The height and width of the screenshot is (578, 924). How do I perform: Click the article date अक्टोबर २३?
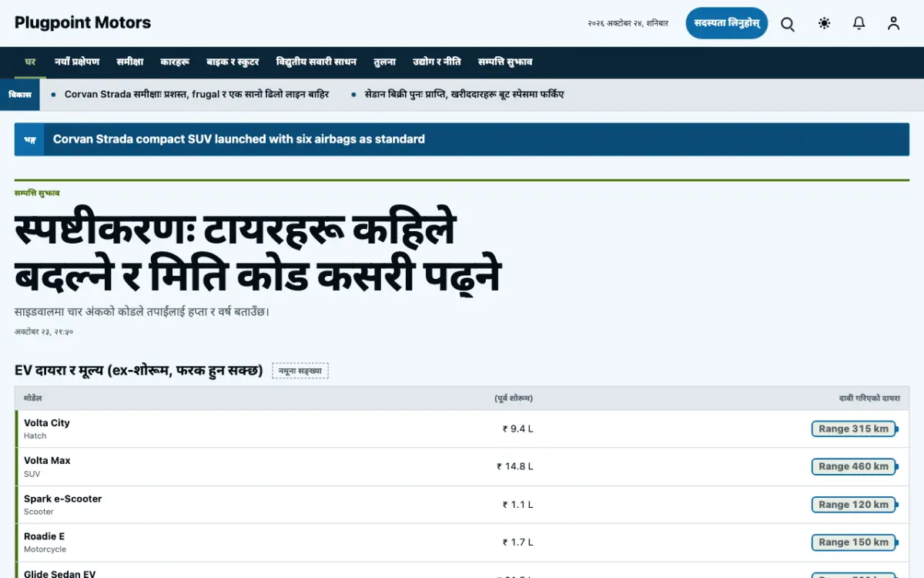coord(44,331)
